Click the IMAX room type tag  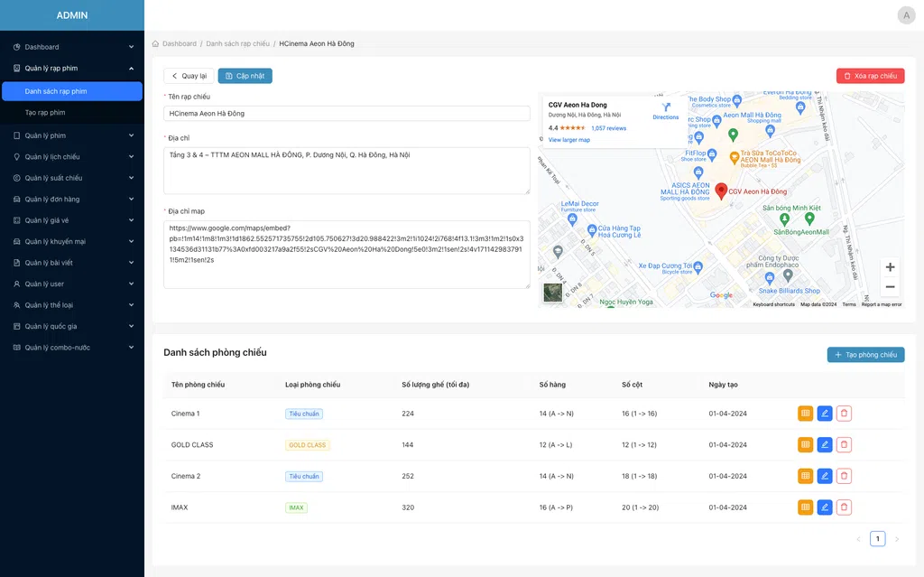point(296,508)
